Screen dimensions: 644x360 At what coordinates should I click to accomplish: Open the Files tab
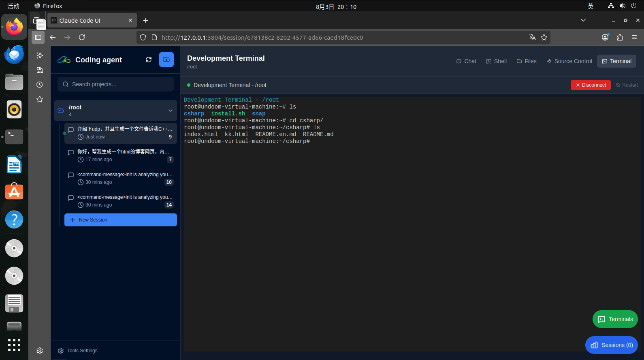[527, 61]
